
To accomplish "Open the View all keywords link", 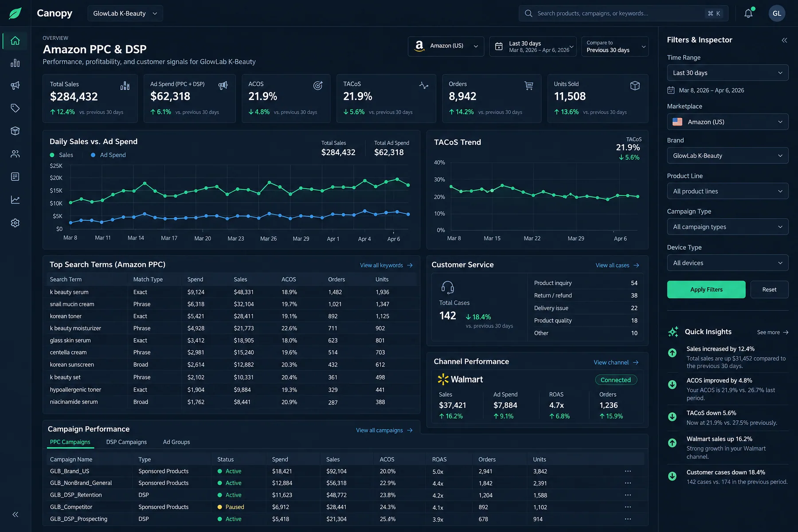I will tap(386, 265).
